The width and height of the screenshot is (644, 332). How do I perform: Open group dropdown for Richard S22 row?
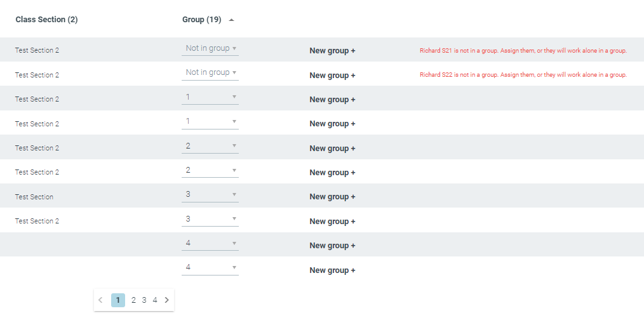pyautogui.click(x=210, y=72)
